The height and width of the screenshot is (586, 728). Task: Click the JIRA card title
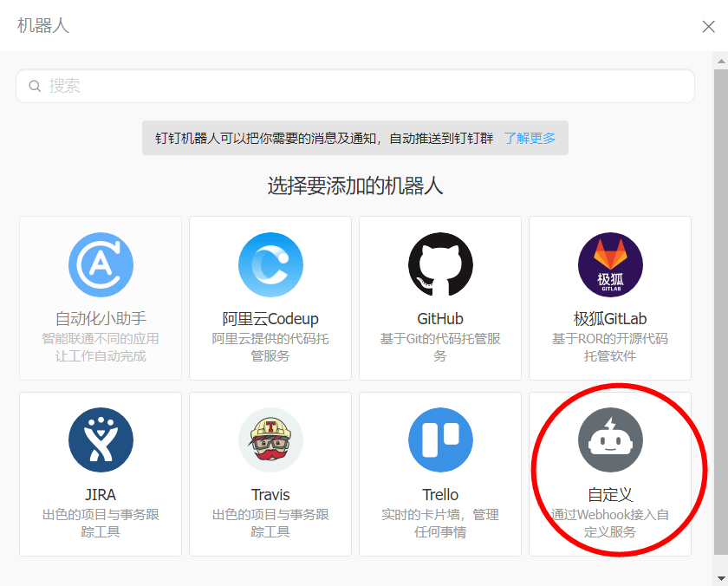click(101, 495)
